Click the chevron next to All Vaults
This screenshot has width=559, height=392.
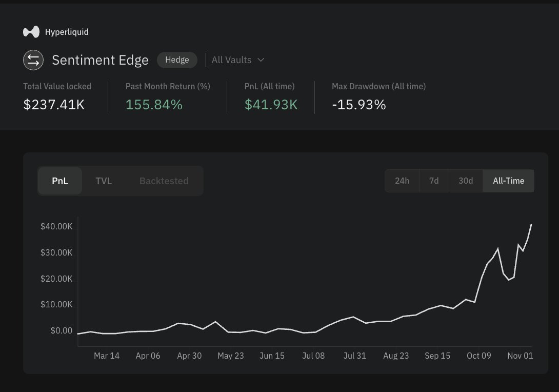[x=261, y=60]
